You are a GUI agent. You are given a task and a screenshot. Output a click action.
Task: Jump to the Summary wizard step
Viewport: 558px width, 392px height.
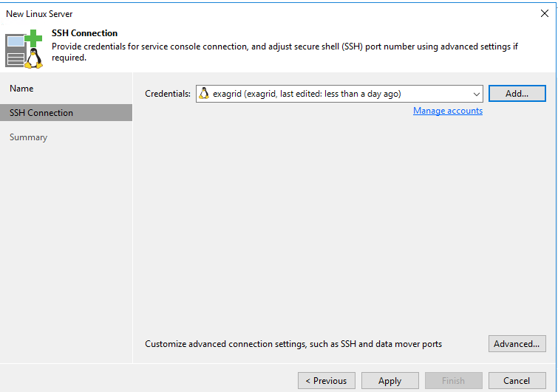29,137
